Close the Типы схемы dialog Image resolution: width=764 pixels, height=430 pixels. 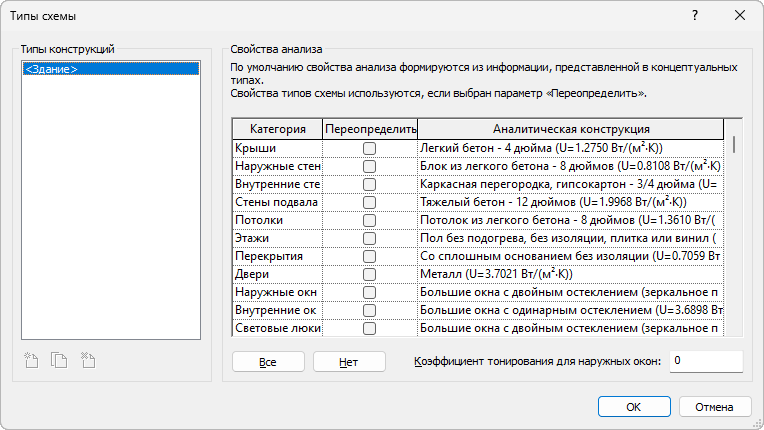[x=740, y=16]
